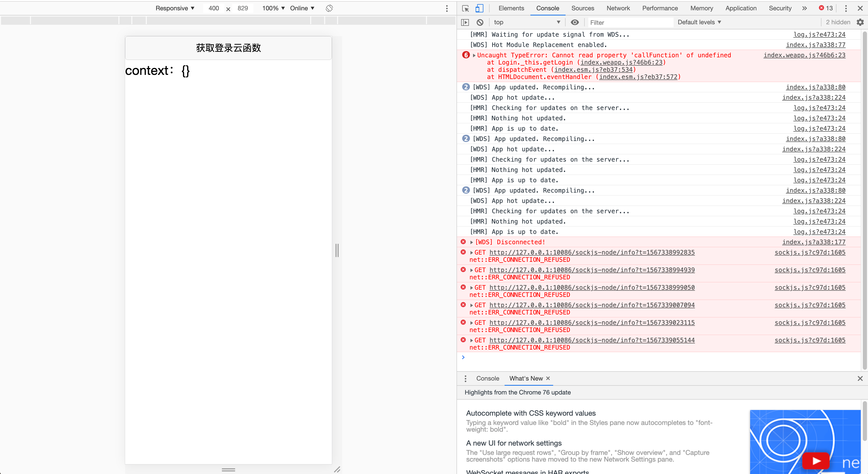Click the clear console icon
868x474 pixels.
coord(479,22)
